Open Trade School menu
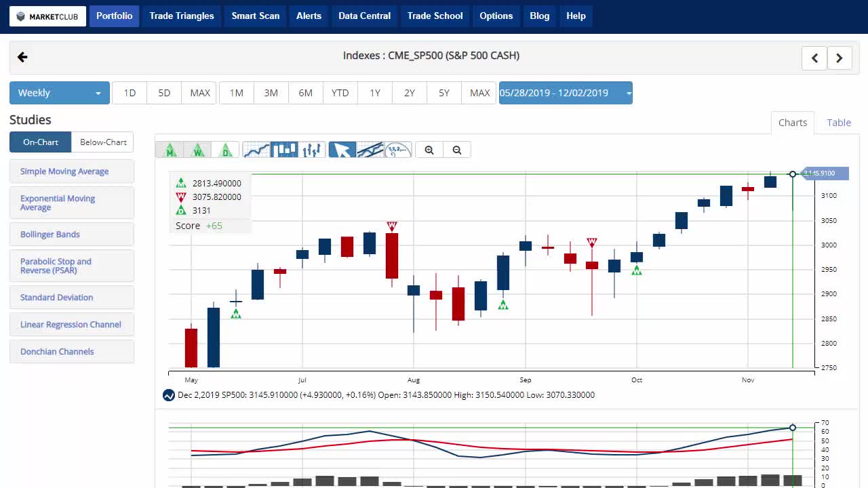The width and height of the screenshot is (868, 488). click(435, 16)
